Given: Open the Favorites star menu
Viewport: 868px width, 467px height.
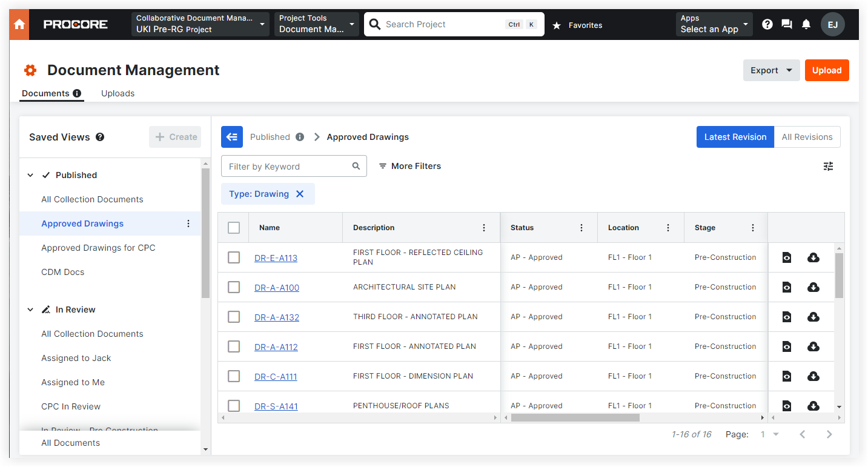Looking at the screenshot, I should point(557,25).
